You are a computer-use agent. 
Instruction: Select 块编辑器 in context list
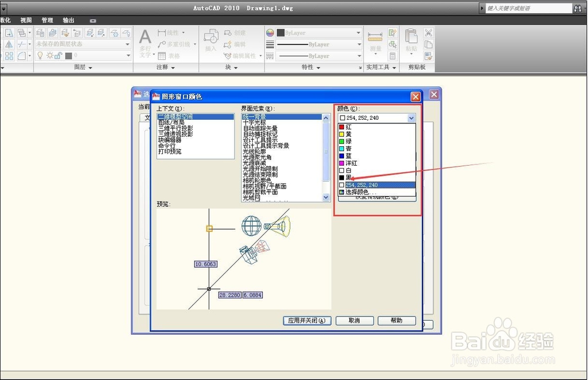coord(195,140)
